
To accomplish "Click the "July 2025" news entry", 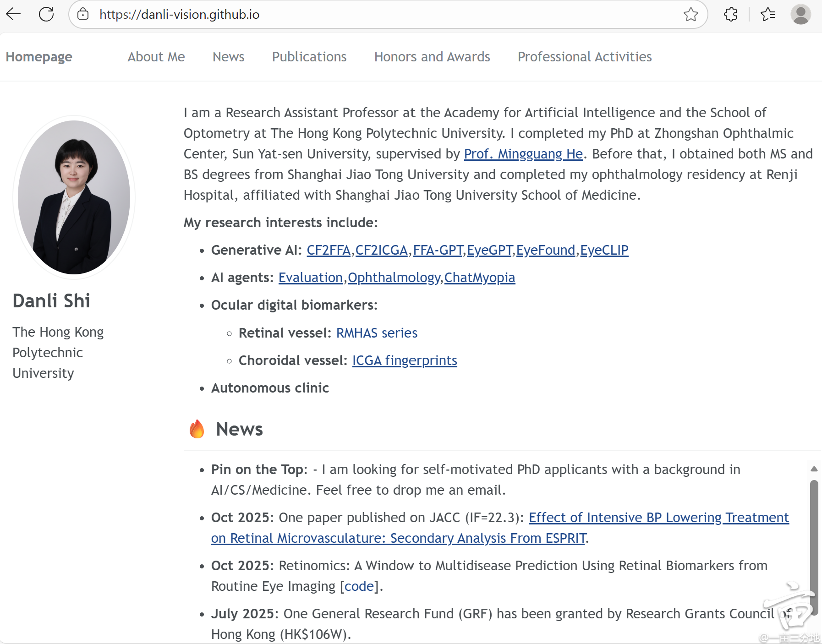I will point(502,624).
